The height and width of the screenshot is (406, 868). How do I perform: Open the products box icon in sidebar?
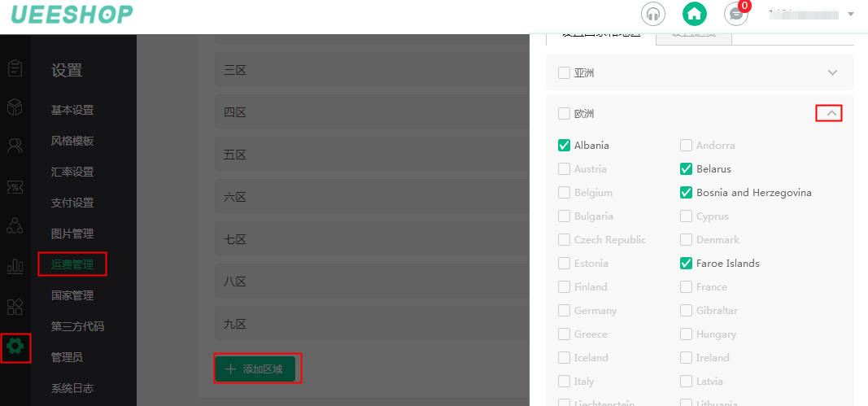coord(15,107)
